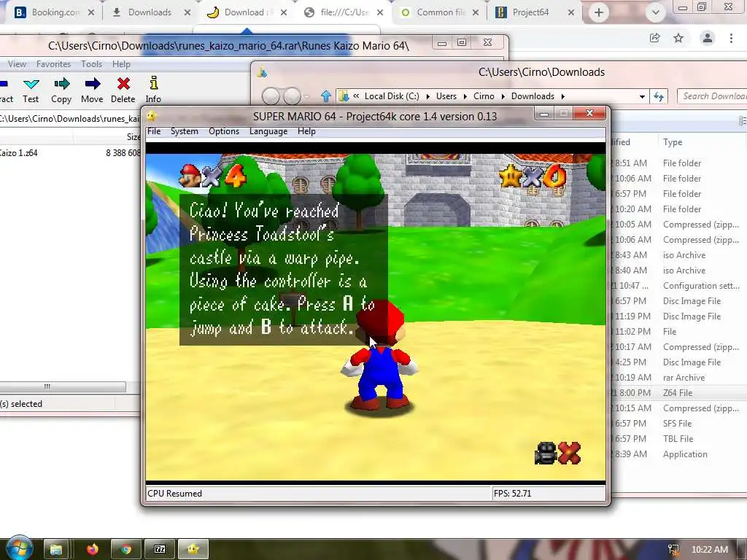Screen dimensions: 747x560
Task: Click 7-Zip address path field
Action: [x=71, y=119]
